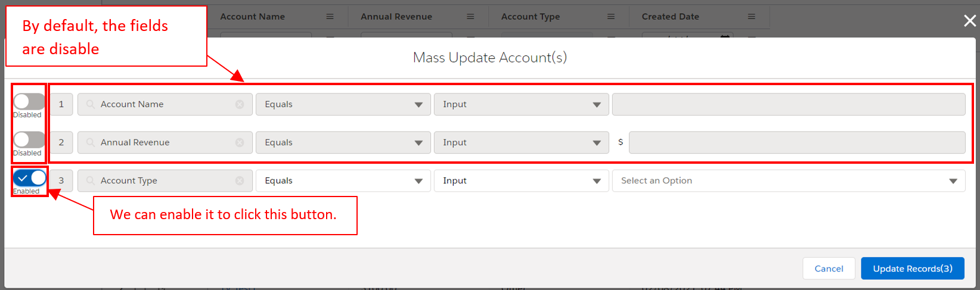The image size is (980, 290).
Task: Open Equals operator dropdown for Account Type
Action: coord(343,180)
